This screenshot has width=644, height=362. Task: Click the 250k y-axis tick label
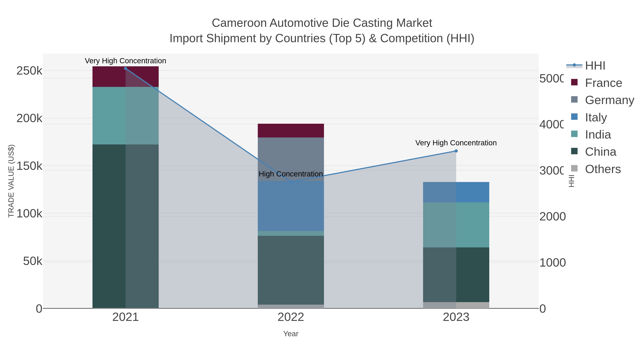[x=29, y=71]
